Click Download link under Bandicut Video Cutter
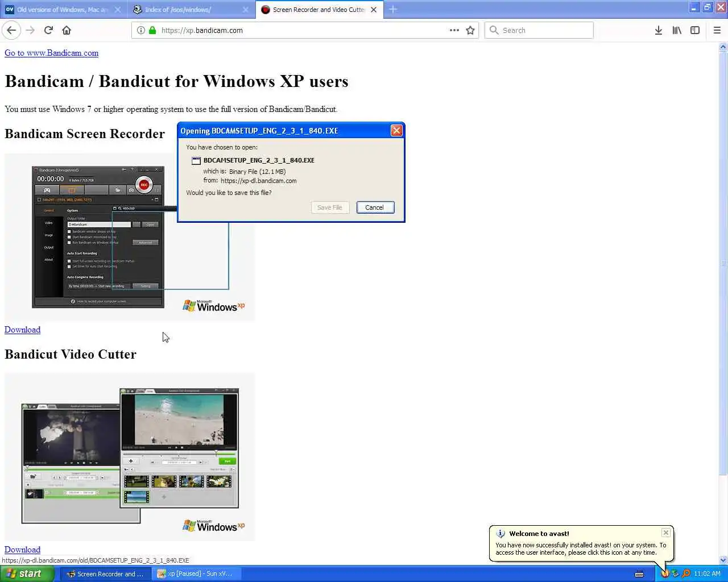Image resolution: width=728 pixels, height=582 pixels. (x=23, y=550)
